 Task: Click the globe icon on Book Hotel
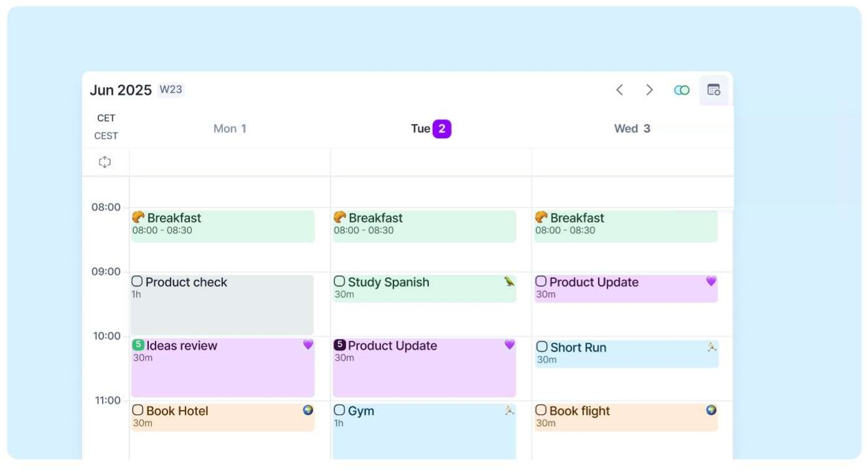(x=308, y=410)
